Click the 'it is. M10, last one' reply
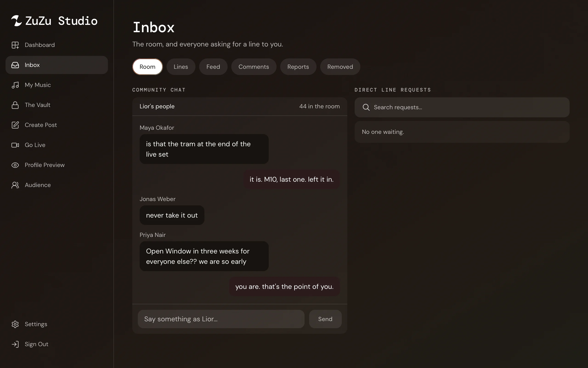The width and height of the screenshot is (588, 368). pos(291,179)
